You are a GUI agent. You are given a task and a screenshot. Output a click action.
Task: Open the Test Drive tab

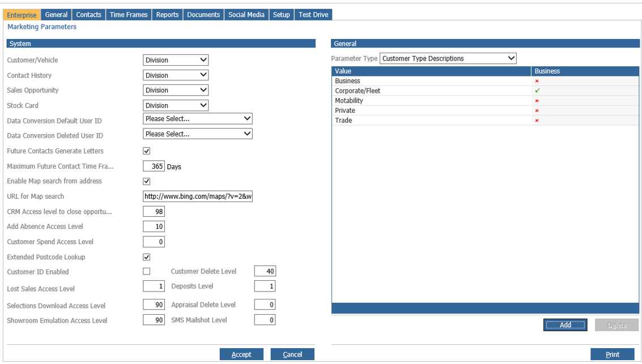click(x=313, y=15)
